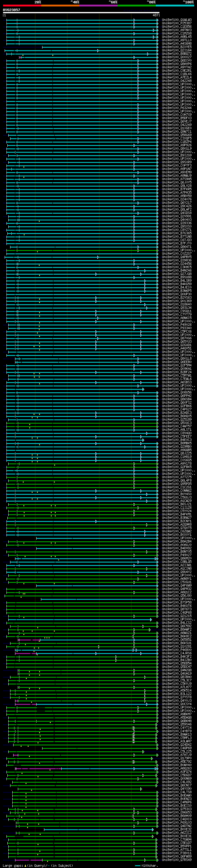Click the white query sequence bar
The image size is (197, 868).
(81, 13)
